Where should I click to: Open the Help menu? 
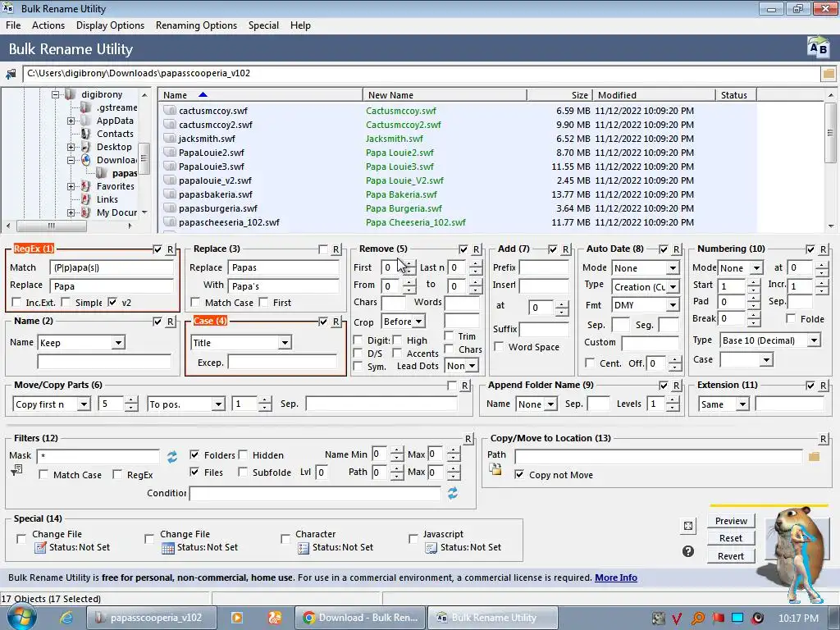coord(300,25)
